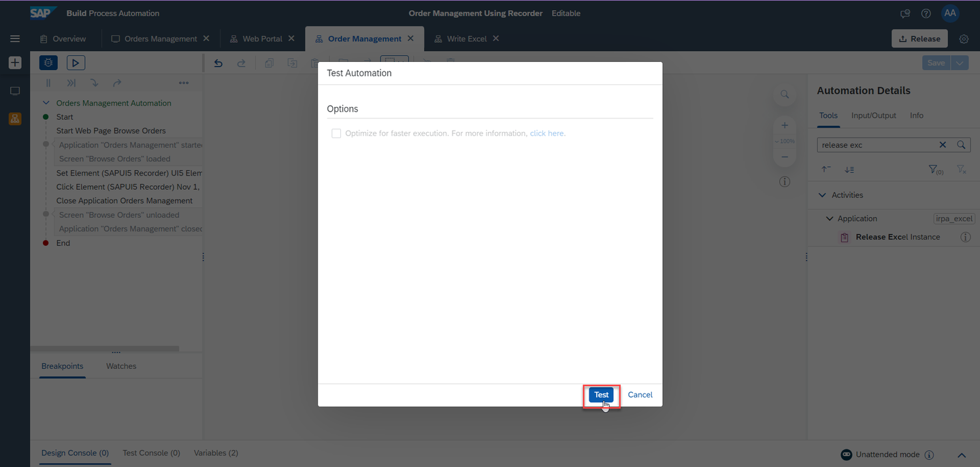This screenshot has width=980, height=467.
Task: Click the search magnifier in tools field
Action: coord(961,145)
